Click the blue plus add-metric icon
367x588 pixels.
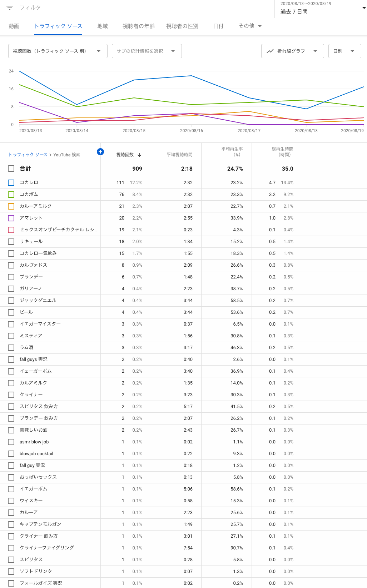coord(100,152)
